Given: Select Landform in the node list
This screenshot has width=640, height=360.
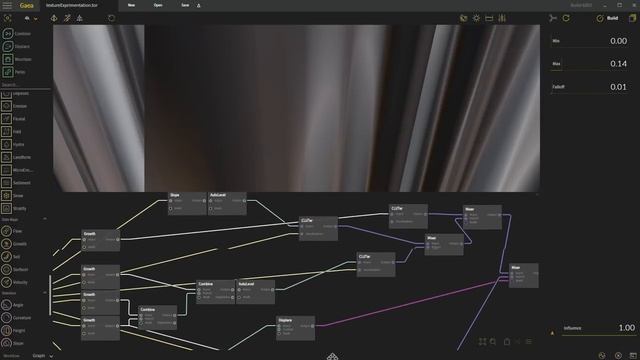Looking at the screenshot, I should 16,157.
